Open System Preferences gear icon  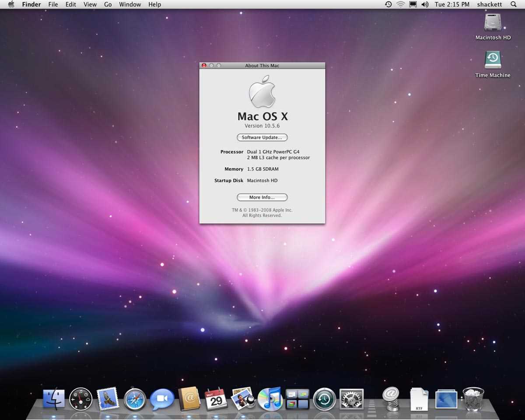click(x=351, y=399)
